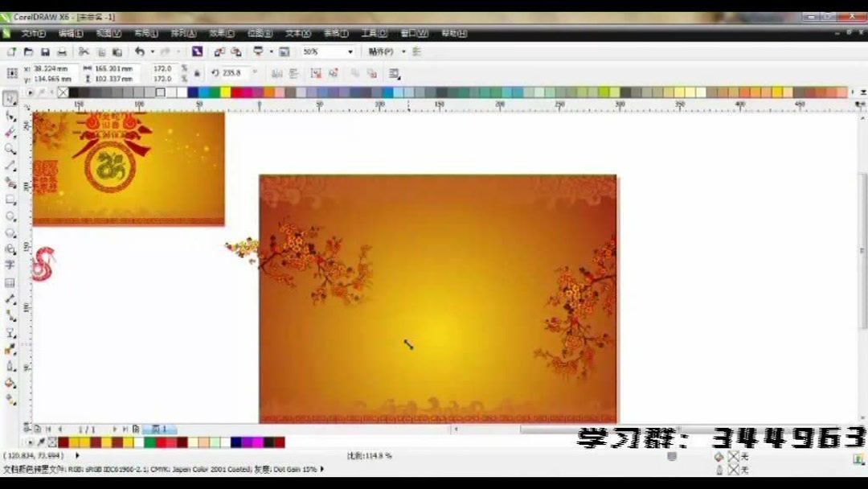This screenshot has width=868, height=489.
Task: Open the 文件 menu
Action: click(x=31, y=34)
